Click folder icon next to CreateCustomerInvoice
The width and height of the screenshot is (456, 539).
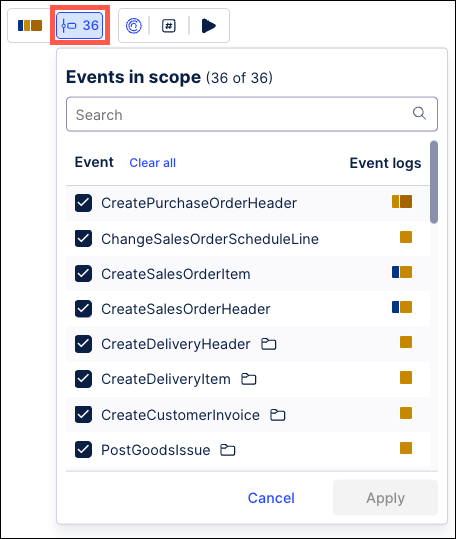(x=278, y=415)
